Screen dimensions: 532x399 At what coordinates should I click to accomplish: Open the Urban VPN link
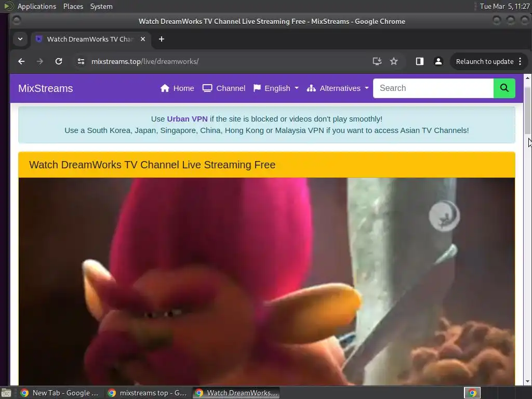pyautogui.click(x=187, y=119)
